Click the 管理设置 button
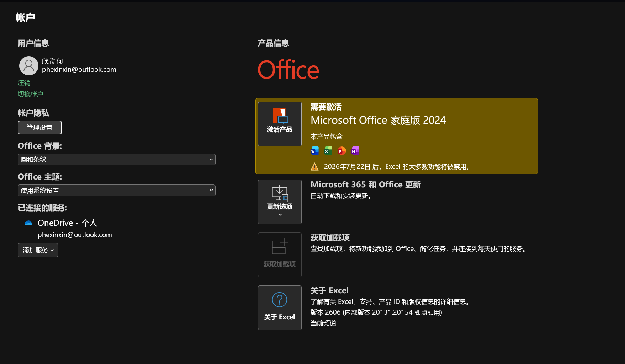The width and height of the screenshot is (625, 364). point(39,128)
